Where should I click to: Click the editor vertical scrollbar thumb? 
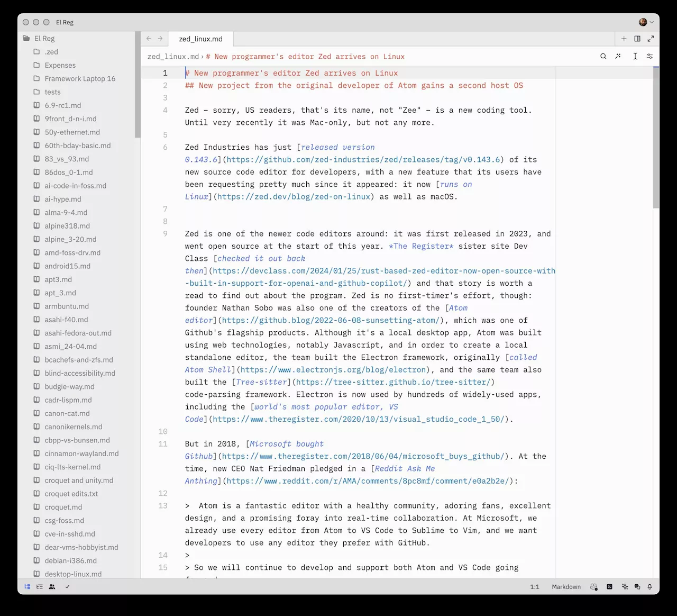click(x=656, y=138)
